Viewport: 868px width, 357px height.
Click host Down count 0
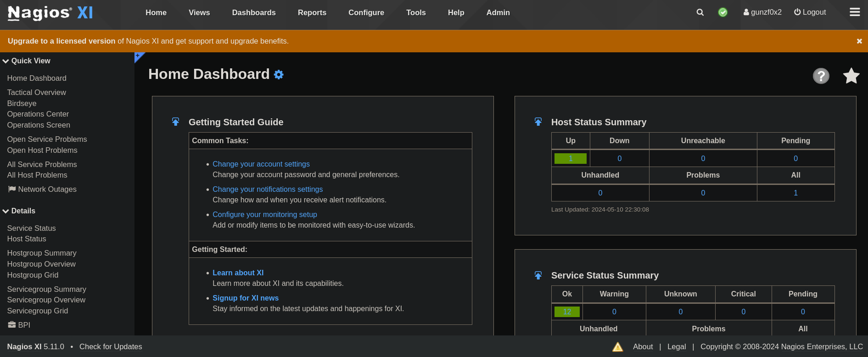click(619, 158)
